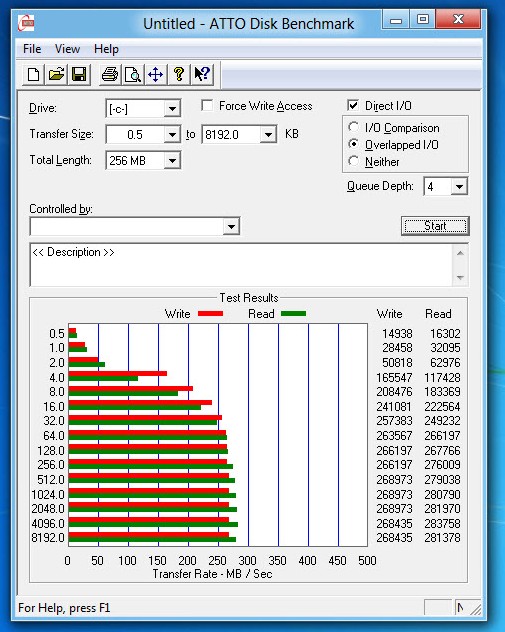This screenshot has width=505, height=632.
Task: Expand the maximum Transfer Size dropdown (8192.0)
Action: [x=268, y=134]
